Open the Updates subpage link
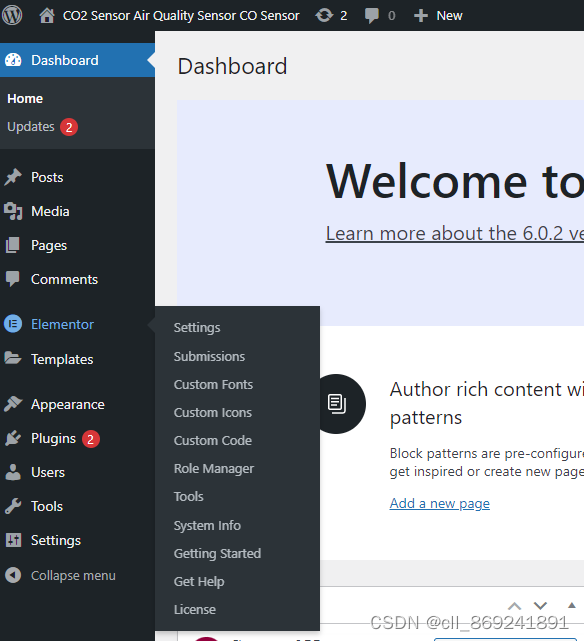The image size is (584, 641). [x=31, y=127]
